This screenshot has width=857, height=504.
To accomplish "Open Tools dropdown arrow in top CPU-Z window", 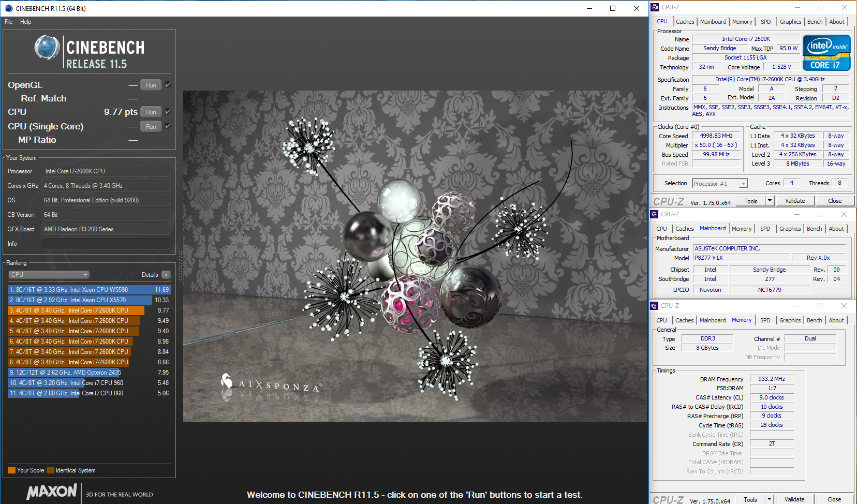I will (770, 201).
